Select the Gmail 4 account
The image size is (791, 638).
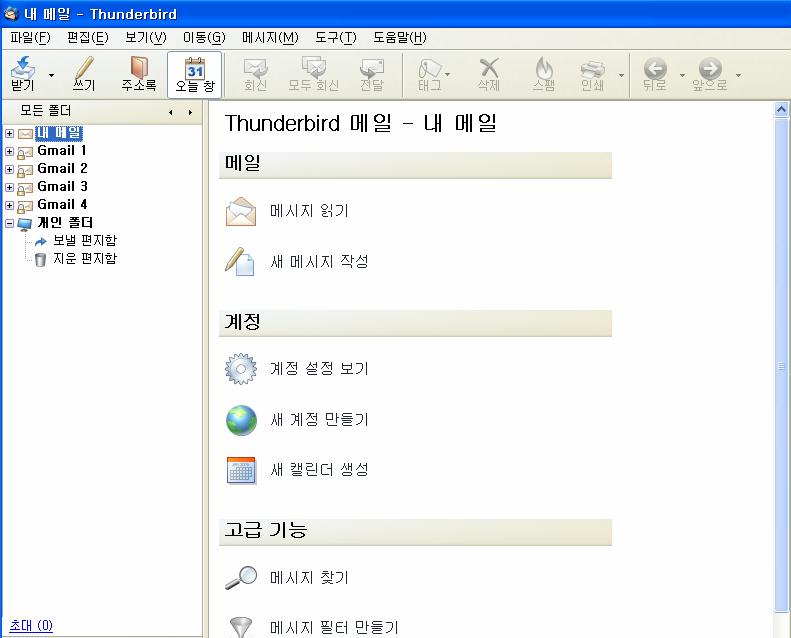(62, 204)
